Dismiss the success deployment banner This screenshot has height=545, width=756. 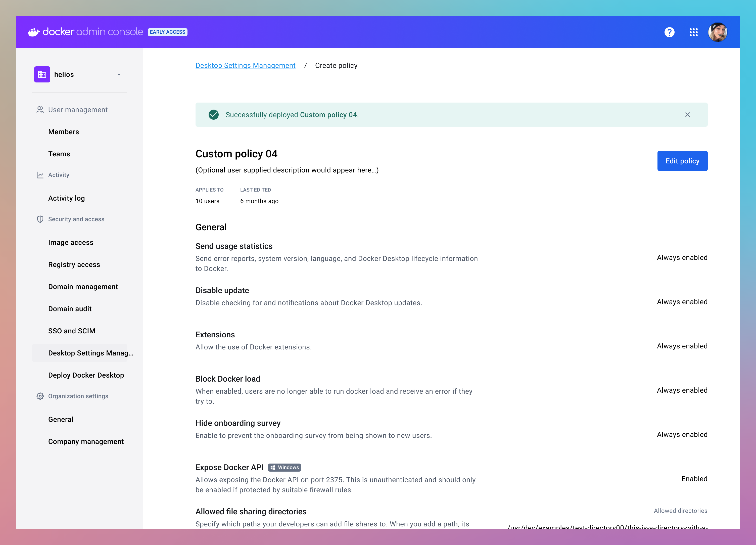(x=687, y=115)
